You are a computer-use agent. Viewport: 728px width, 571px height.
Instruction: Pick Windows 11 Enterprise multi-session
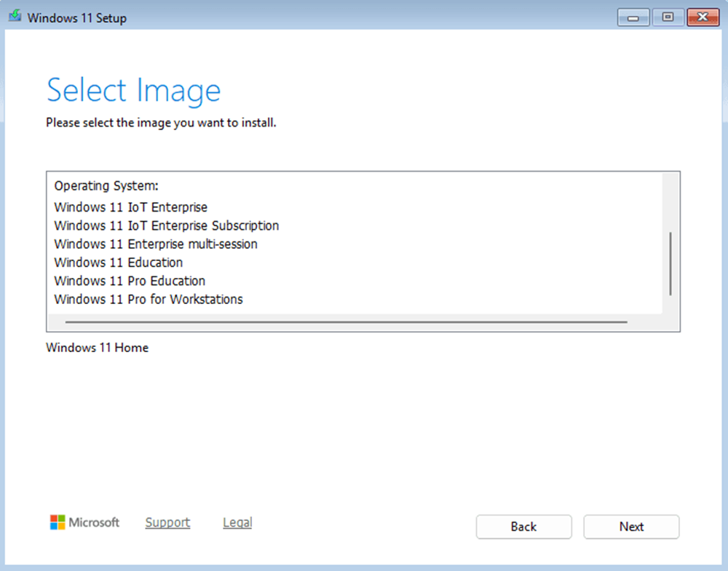(x=156, y=244)
